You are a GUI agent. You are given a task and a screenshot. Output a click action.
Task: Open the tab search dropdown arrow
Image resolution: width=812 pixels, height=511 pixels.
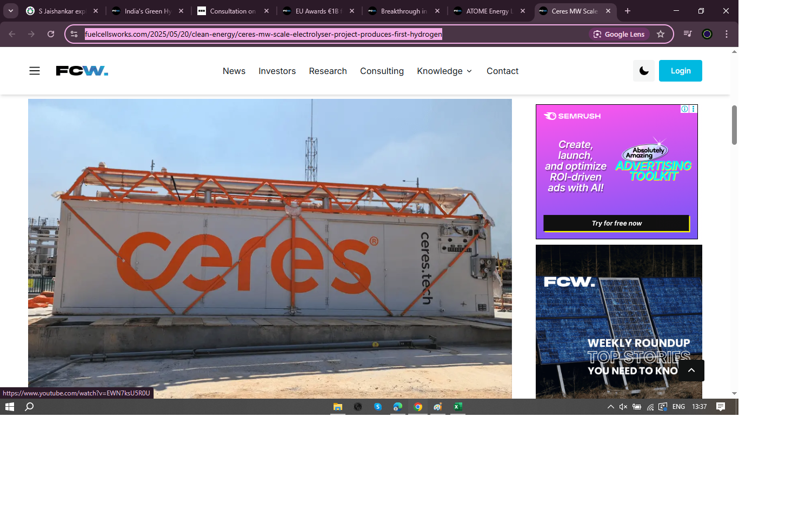pyautogui.click(x=11, y=11)
